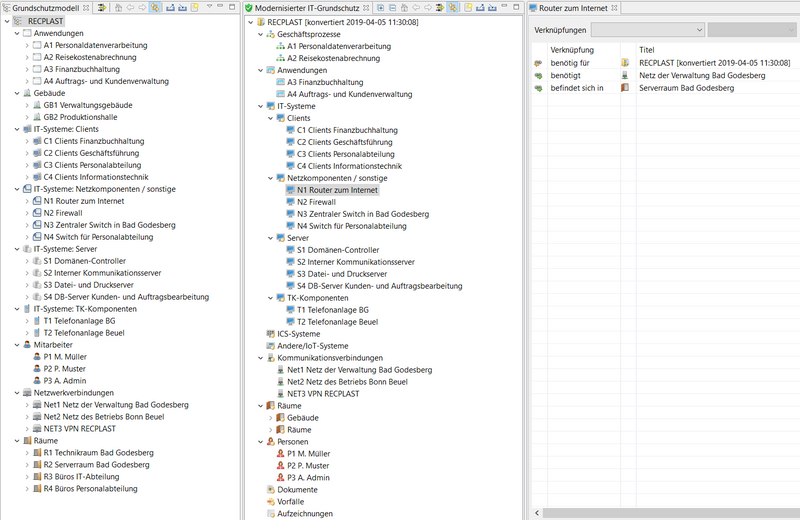Select Dokumente in middle tree
Image resolution: width=800 pixels, height=520 pixels.
297,489
